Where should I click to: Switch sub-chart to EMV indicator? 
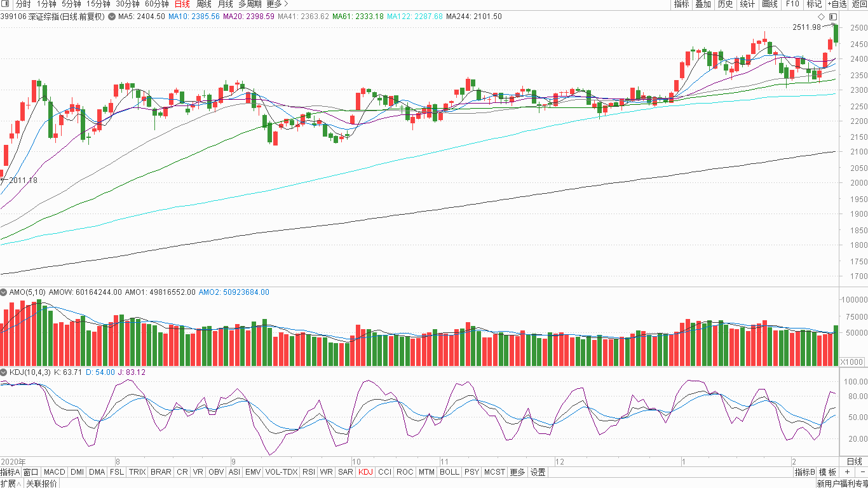click(253, 472)
